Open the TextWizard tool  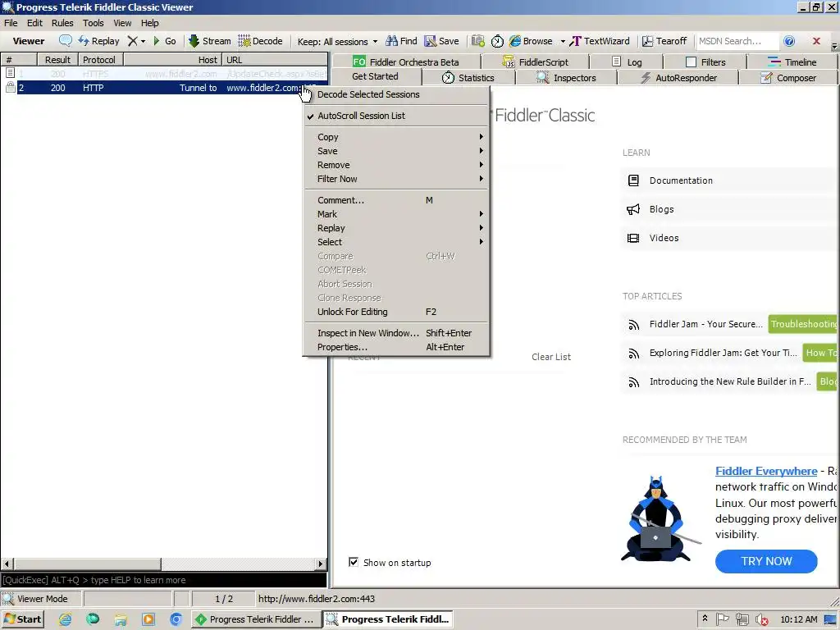coord(600,41)
